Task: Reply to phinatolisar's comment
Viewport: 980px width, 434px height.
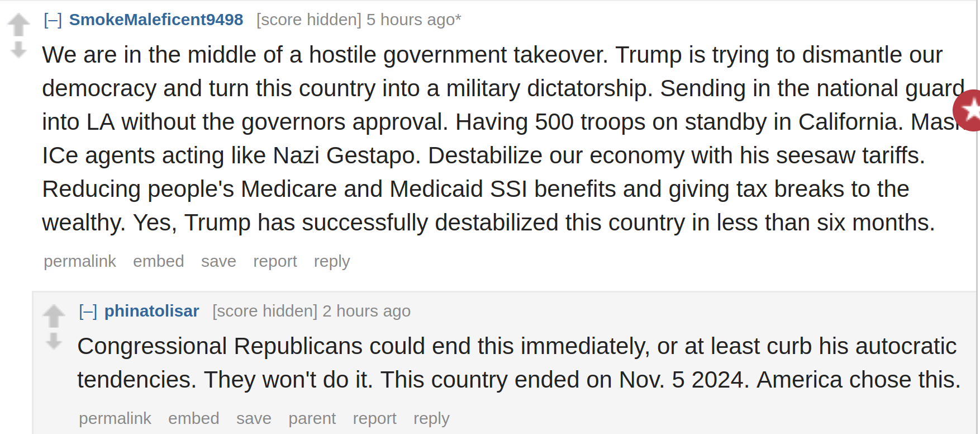Action: tap(431, 418)
